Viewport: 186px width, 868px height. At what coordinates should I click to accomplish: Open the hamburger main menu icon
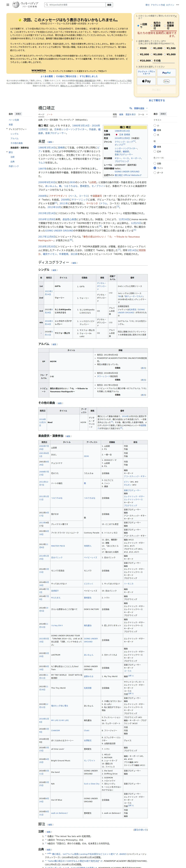coord(8,5)
